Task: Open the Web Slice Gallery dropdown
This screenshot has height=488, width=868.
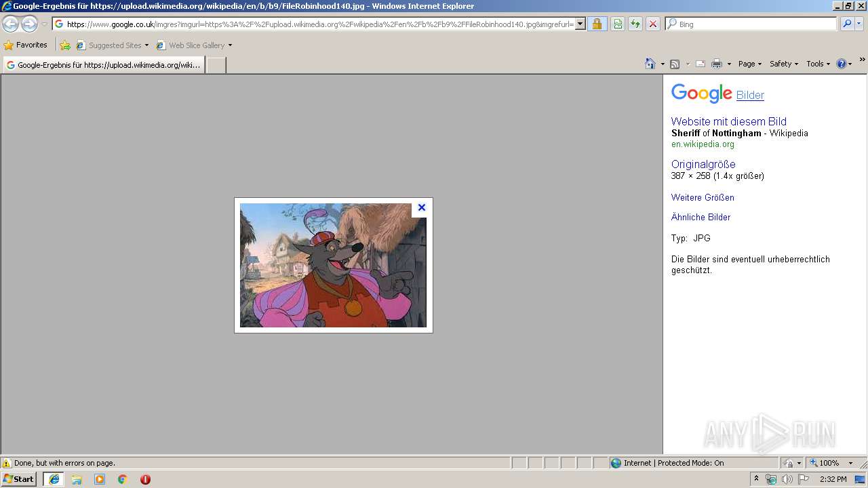Action: click(194, 45)
